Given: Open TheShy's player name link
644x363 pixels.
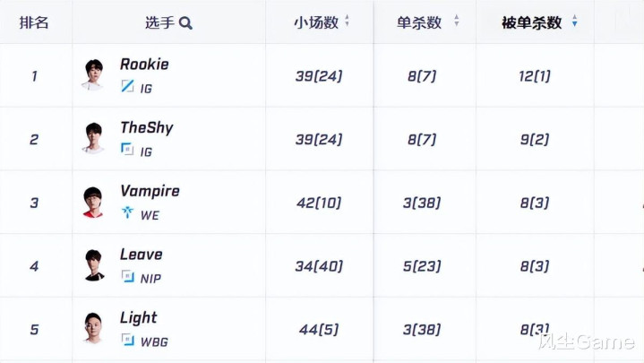Looking at the screenshot, I should tap(146, 128).
